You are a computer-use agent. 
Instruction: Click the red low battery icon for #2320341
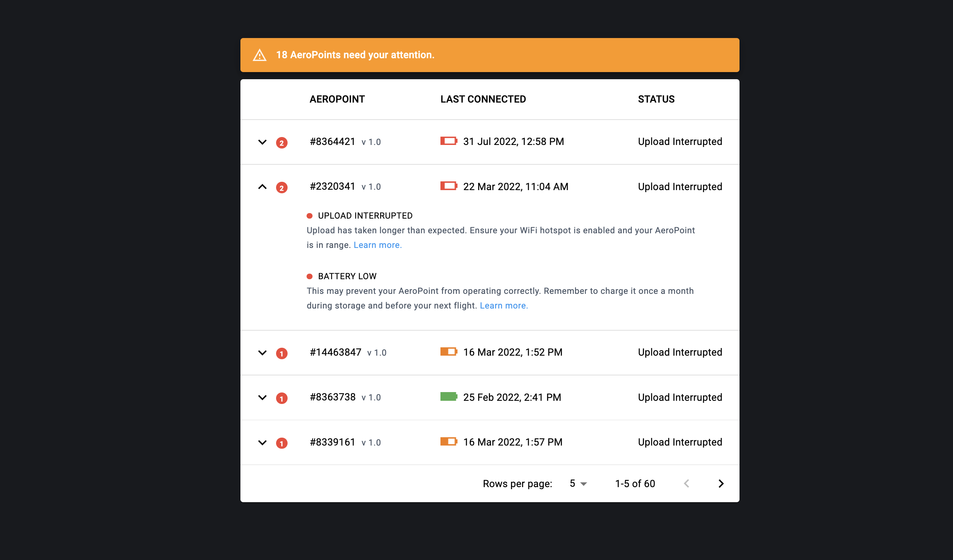click(x=449, y=186)
